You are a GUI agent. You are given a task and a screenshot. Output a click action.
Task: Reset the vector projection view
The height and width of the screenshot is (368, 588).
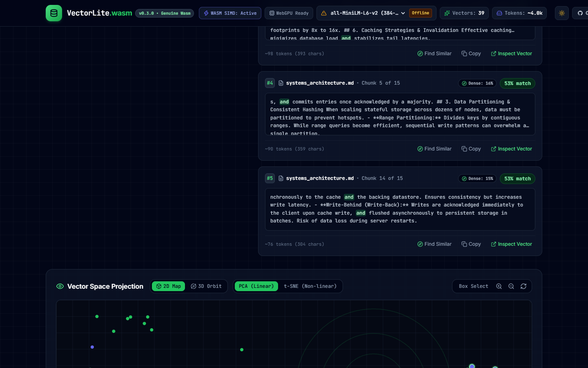tap(523, 286)
